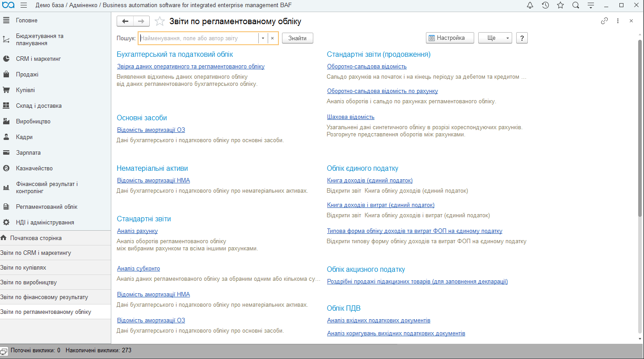Open the service menu icon in title bar

(x=591, y=5)
